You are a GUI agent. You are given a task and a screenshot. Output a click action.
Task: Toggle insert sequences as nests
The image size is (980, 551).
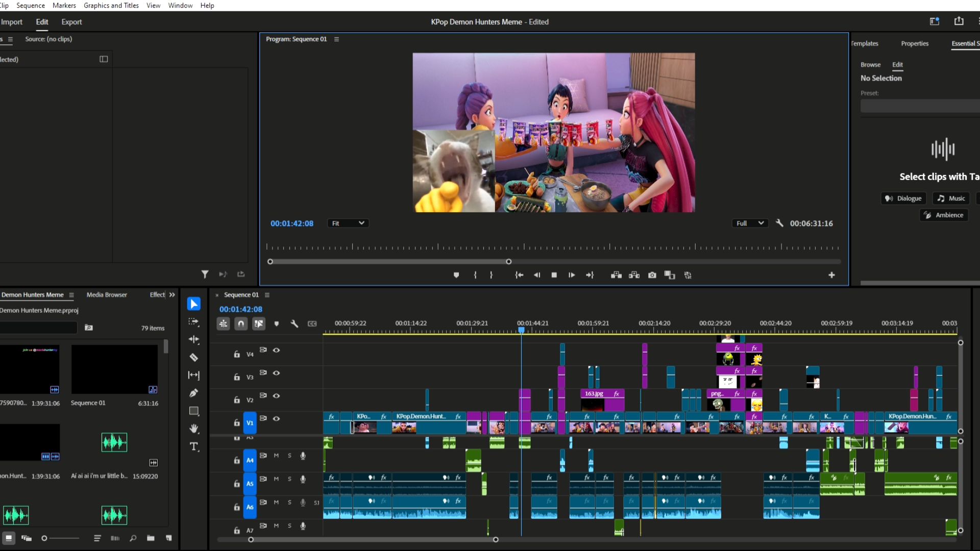click(x=223, y=323)
